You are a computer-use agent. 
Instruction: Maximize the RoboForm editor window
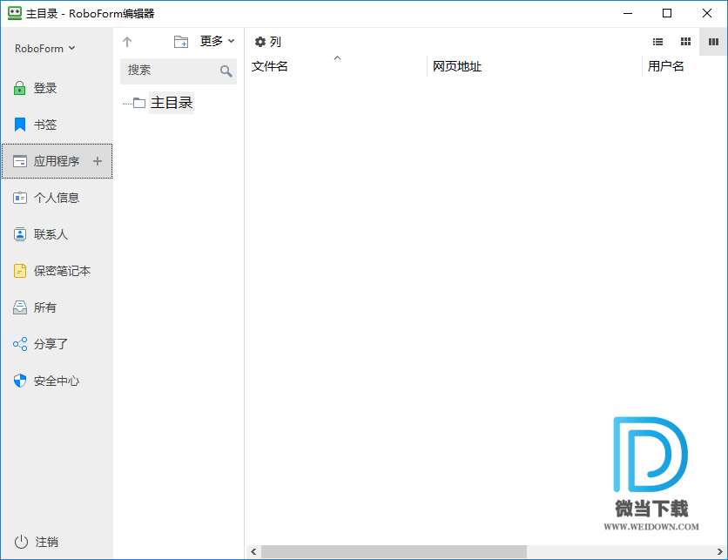point(667,13)
